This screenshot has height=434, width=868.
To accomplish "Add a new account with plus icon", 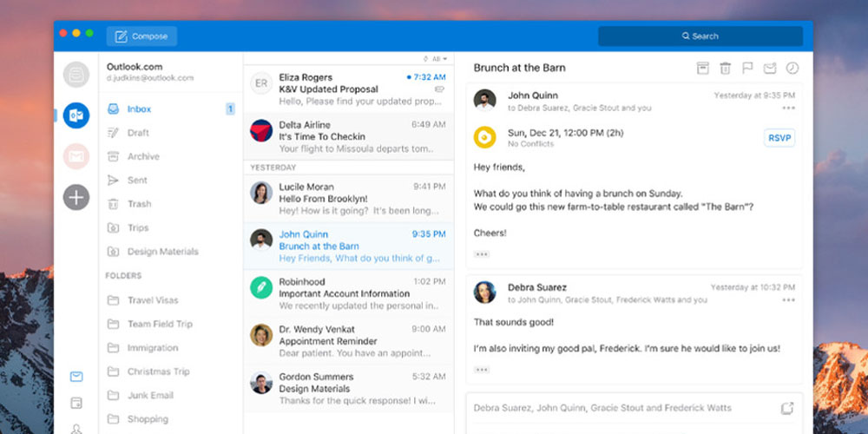I will (76, 197).
